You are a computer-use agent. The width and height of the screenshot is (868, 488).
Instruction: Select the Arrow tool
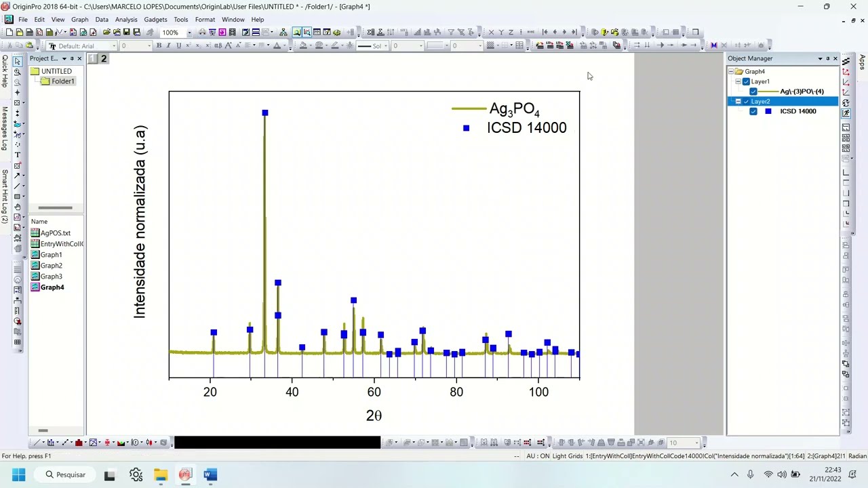pos(17,176)
